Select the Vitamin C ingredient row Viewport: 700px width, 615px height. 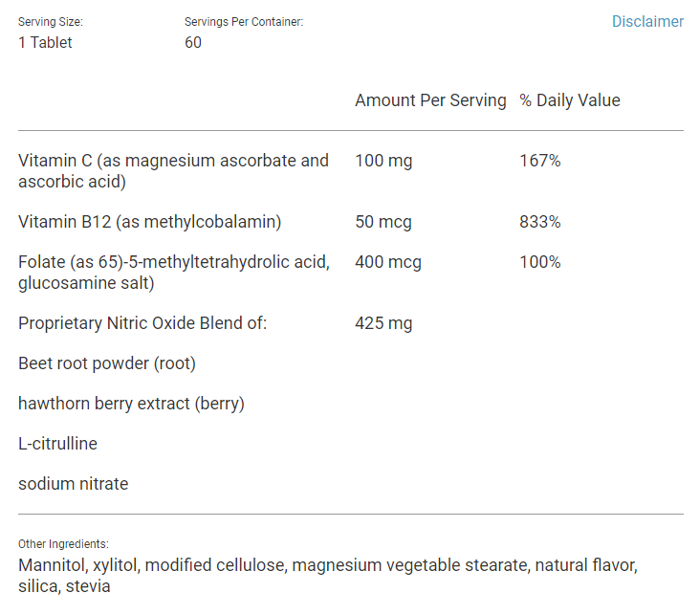tap(173, 170)
